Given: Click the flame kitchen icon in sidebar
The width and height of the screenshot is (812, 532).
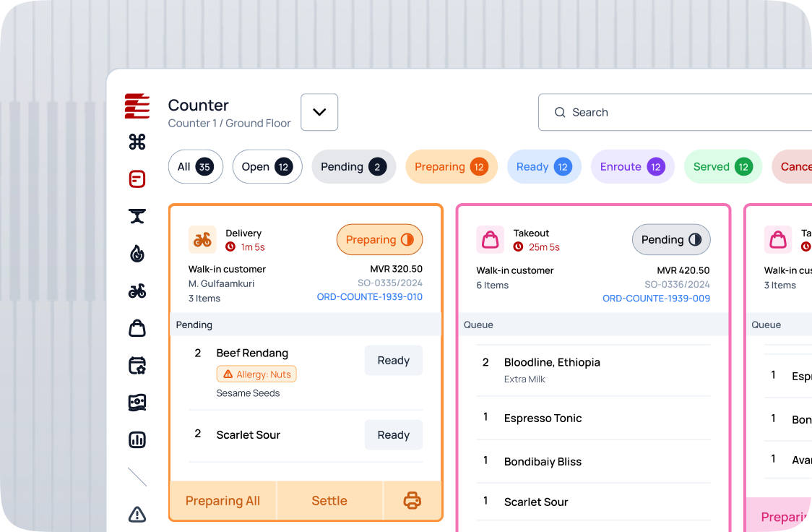Looking at the screenshot, I should pyautogui.click(x=137, y=254).
